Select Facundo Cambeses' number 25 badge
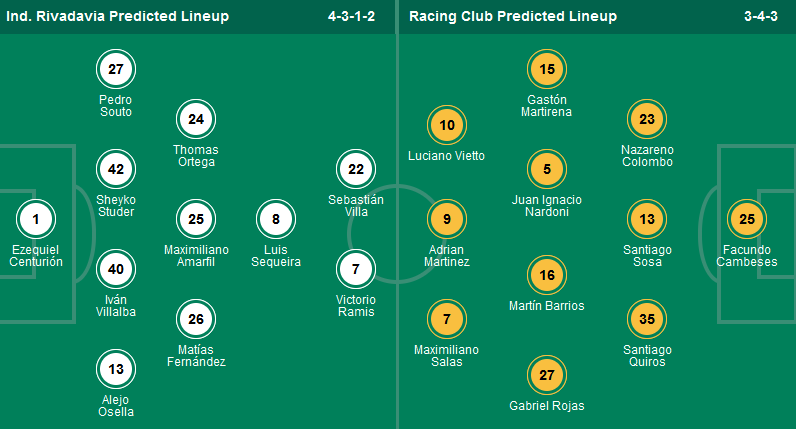This screenshot has width=796, height=429. click(x=746, y=219)
